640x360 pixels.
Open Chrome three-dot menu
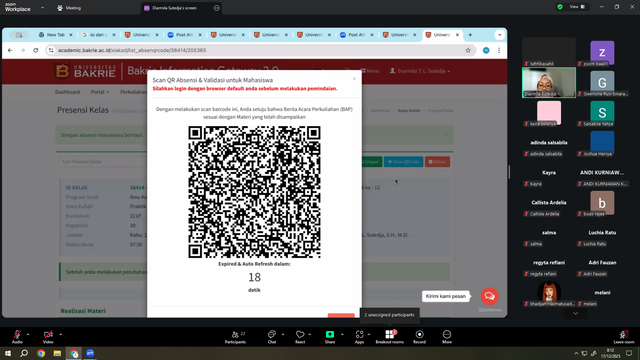coord(499,50)
